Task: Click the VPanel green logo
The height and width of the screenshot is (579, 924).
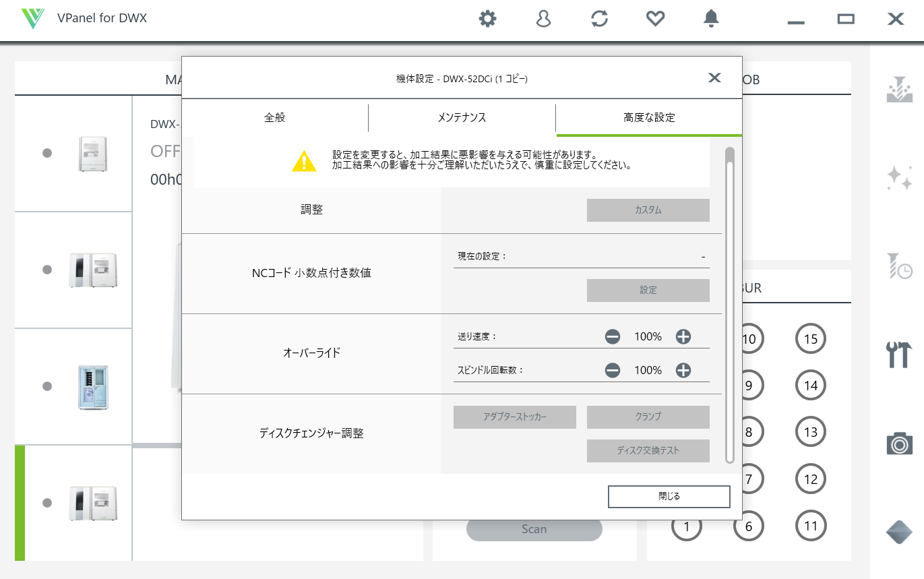Action: pos(32,18)
